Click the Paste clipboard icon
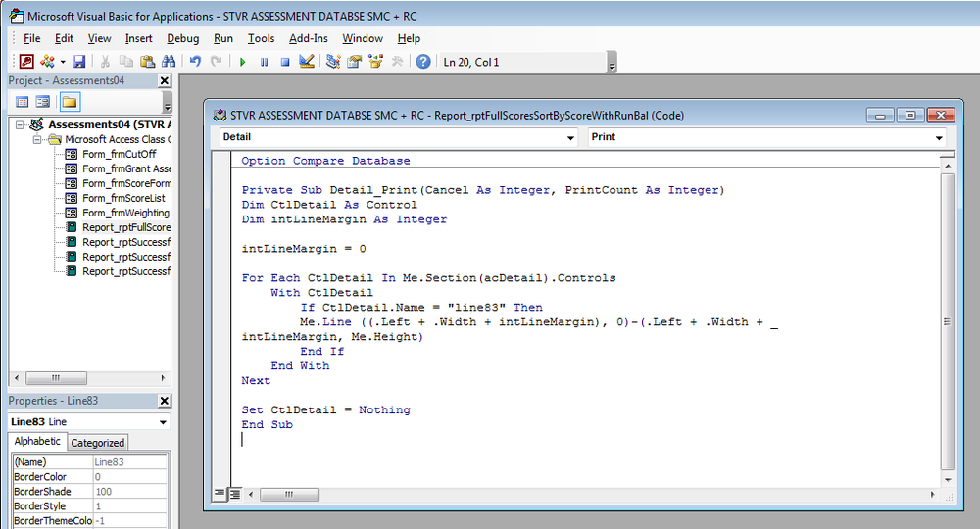 (x=148, y=61)
